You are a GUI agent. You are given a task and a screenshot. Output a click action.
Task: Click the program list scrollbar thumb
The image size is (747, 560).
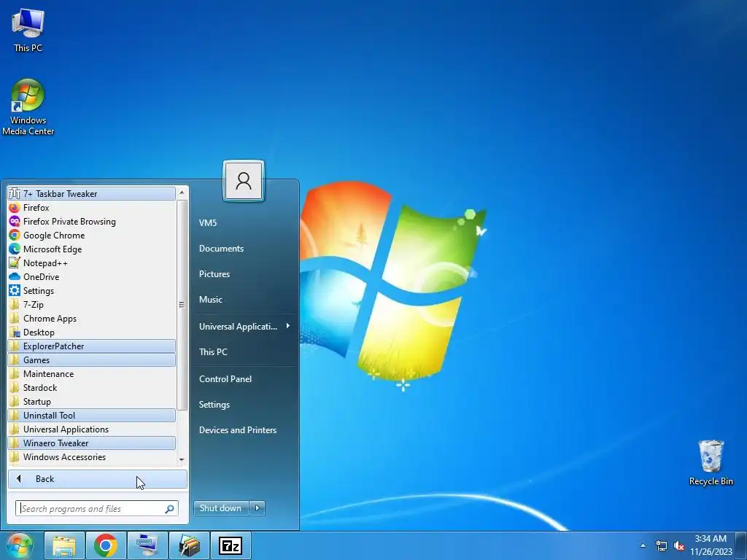click(x=182, y=305)
